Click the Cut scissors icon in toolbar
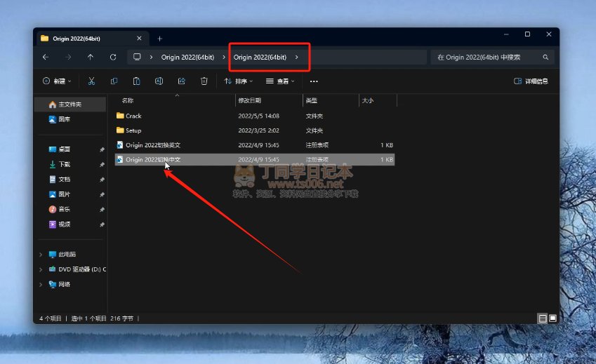Screen dimensions: 596x364 click(x=91, y=81)
